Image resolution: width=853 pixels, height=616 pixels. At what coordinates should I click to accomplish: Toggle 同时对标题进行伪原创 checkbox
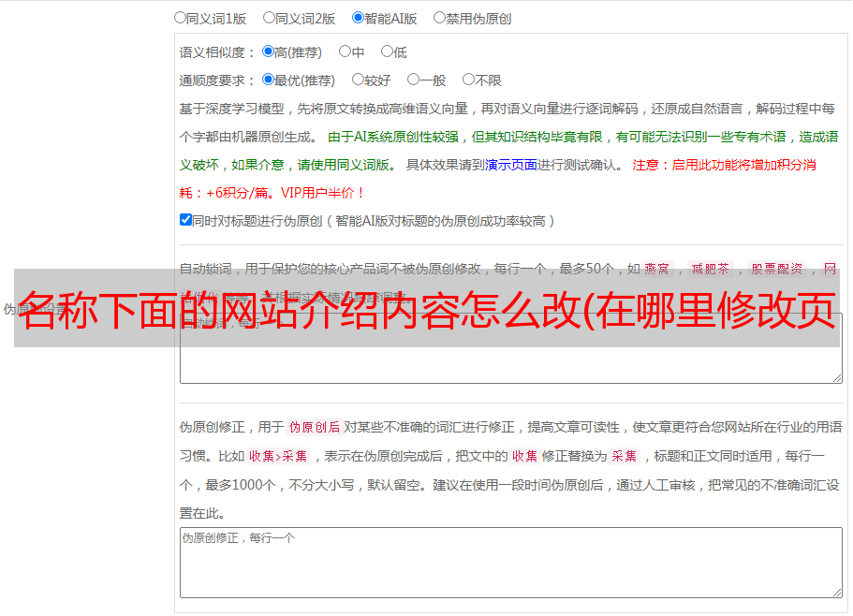(x=185, y=220)
